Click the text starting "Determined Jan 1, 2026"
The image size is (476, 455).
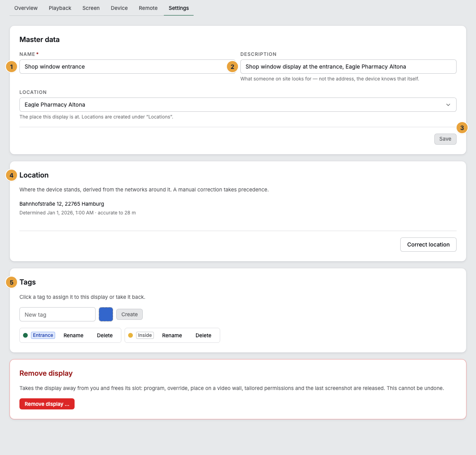78,213
